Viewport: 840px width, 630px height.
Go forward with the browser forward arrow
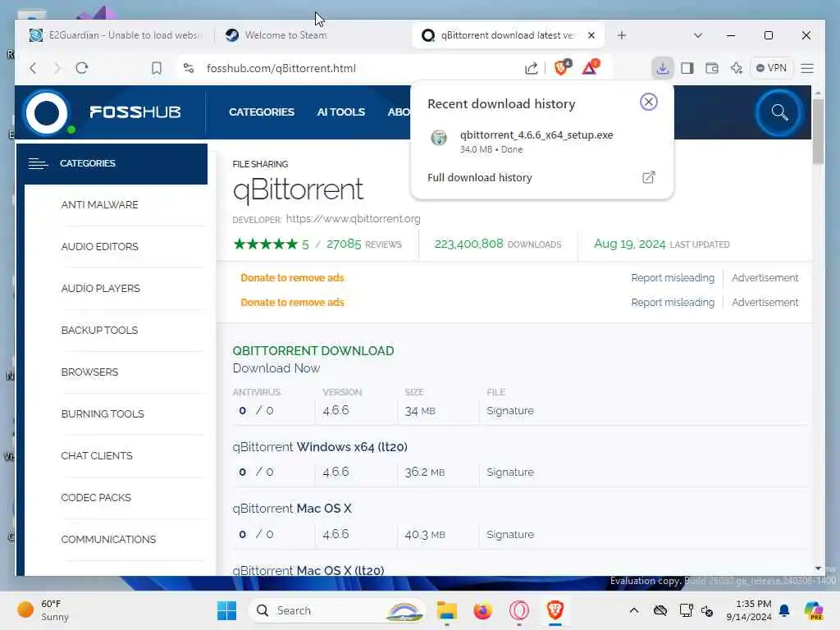(57, 68)
